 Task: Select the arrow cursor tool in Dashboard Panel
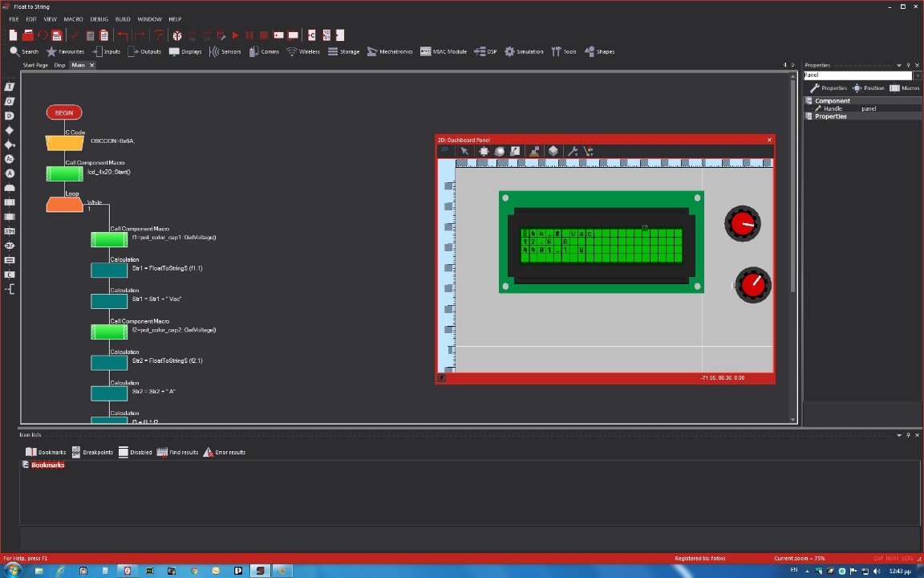[464, 151]
